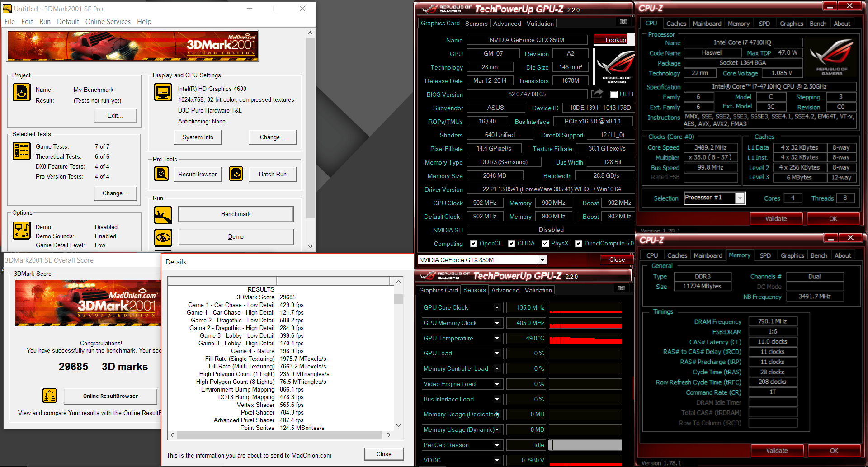868x467 pixels.
Task: Open the GPU Temperature sensor dropdown
Action: pyautogui.click(x=497, y=339)
